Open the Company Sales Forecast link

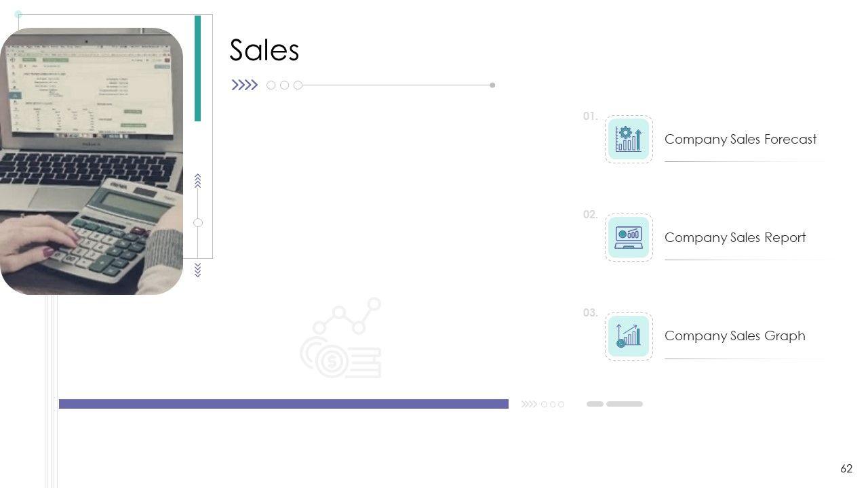740,140
